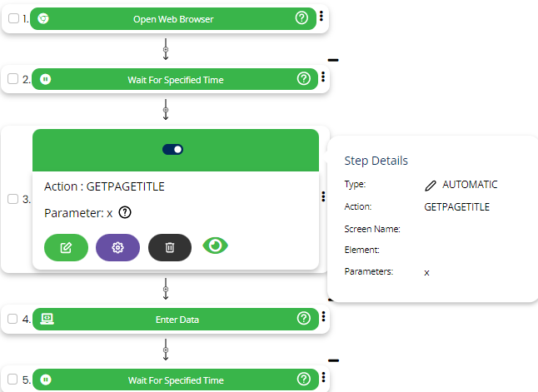Toggle the enable switch on step 3
538x392 pixels.
(173, 149)
